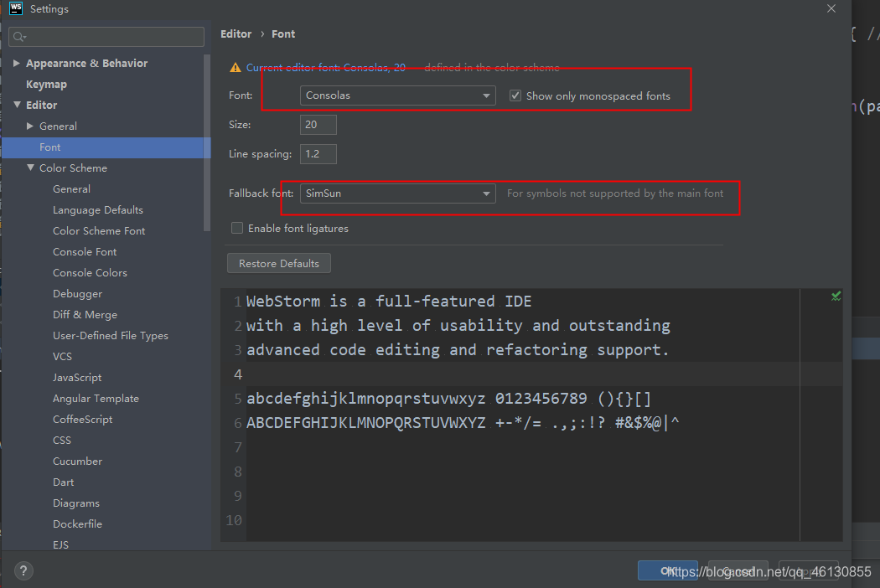The image size is (880, 588).
Task: Click the Editor breadcrumb
Action: coord(236,34)
